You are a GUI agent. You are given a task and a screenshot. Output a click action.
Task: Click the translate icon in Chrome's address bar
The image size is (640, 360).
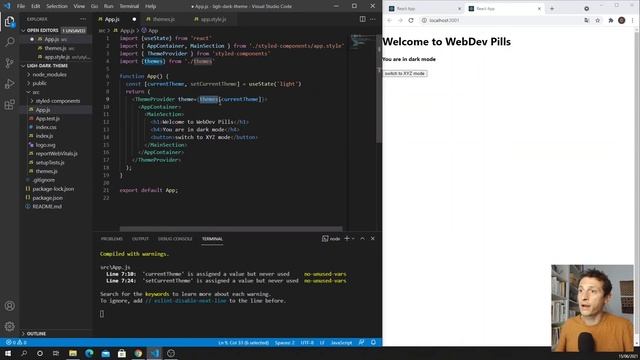click(x=587, y=20)
